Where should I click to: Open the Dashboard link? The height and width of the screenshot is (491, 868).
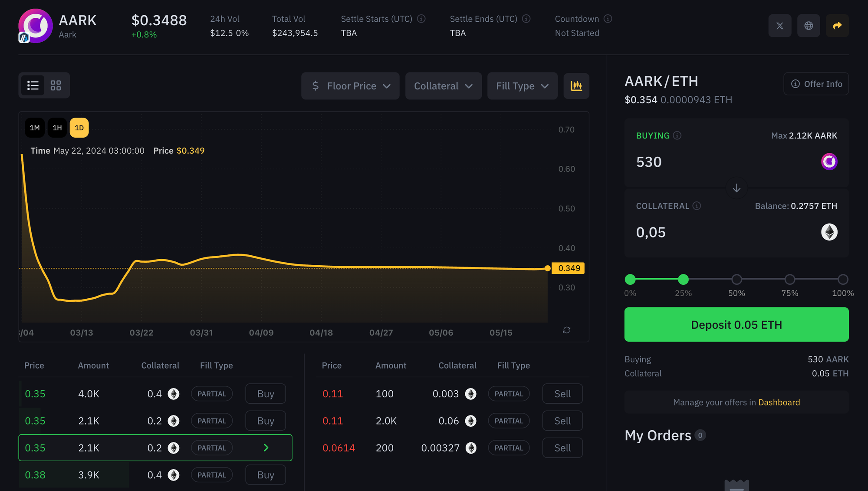click(779, 402)
